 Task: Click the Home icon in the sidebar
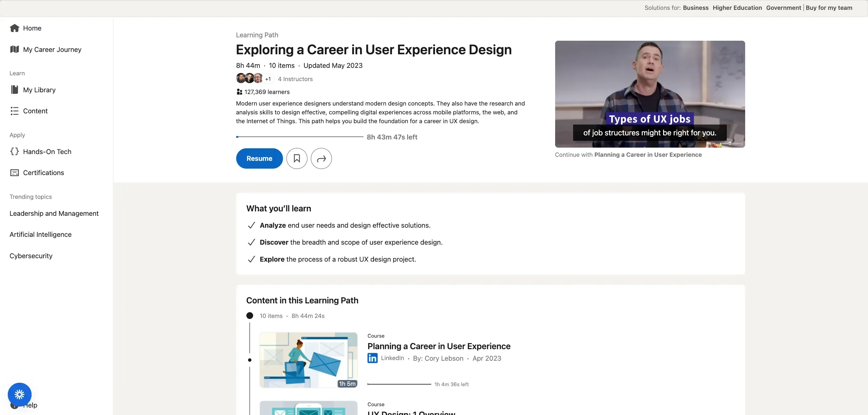tap(15, 28)
